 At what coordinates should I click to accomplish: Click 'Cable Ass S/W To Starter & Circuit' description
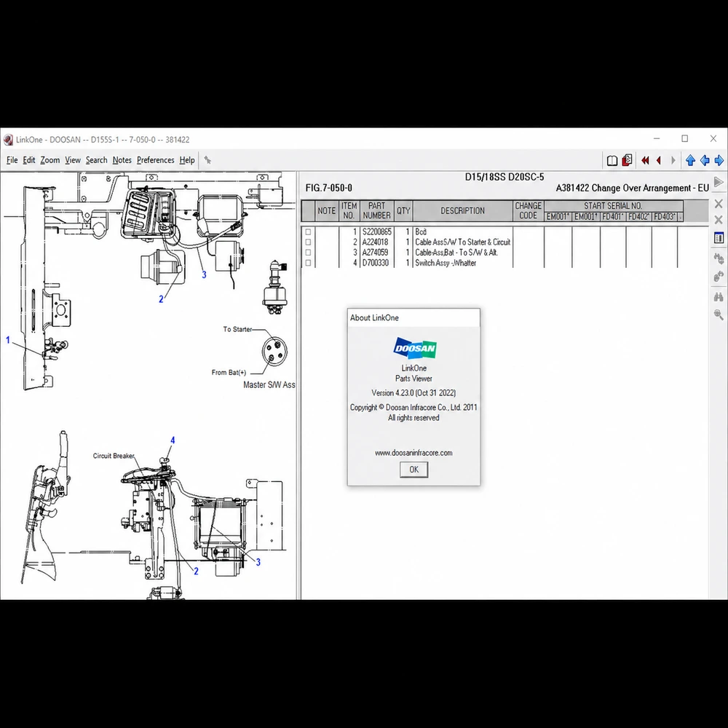point(462,242)
